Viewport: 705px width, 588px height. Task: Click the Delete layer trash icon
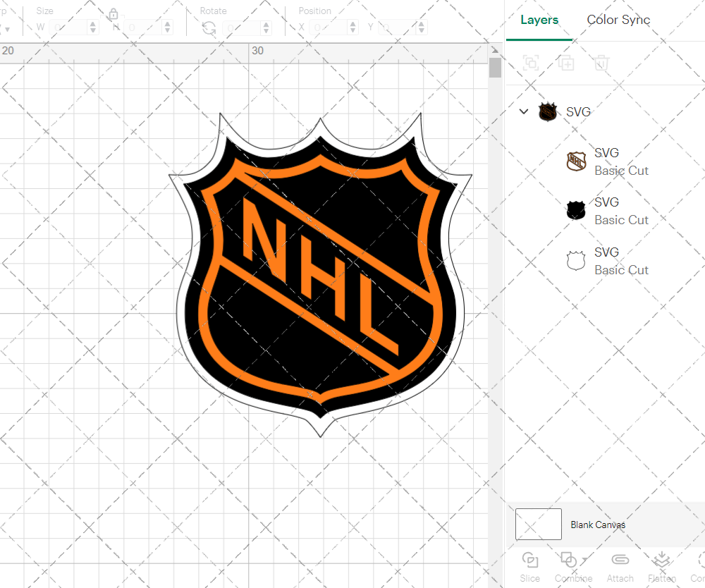[x=601, y=63]
